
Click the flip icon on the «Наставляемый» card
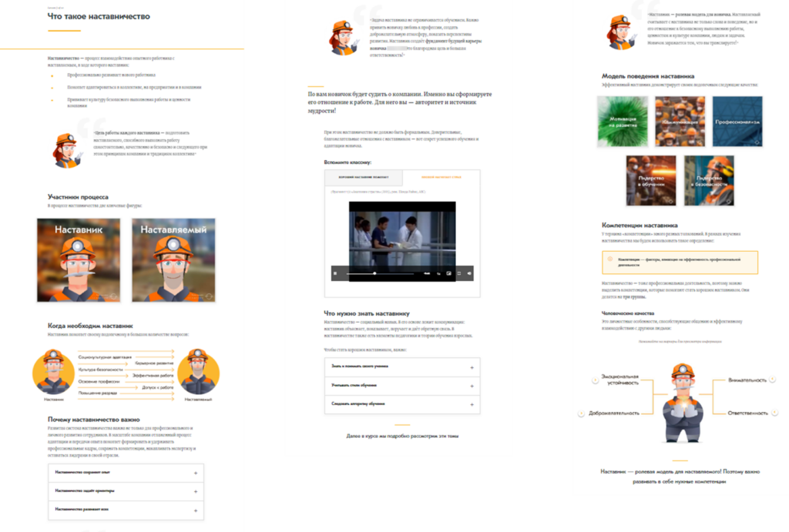tap(209, 296)
